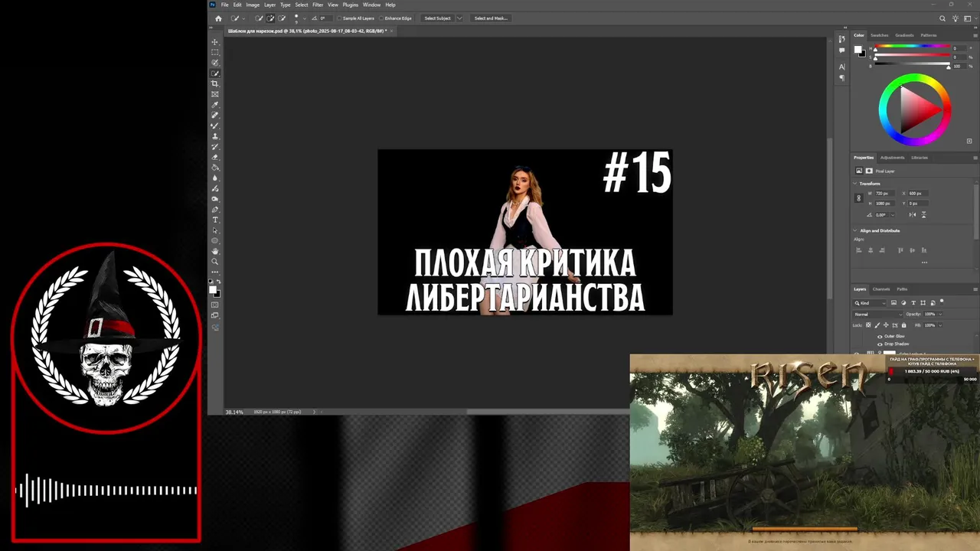Click the Width field in Transform

(x=884, y=194)
